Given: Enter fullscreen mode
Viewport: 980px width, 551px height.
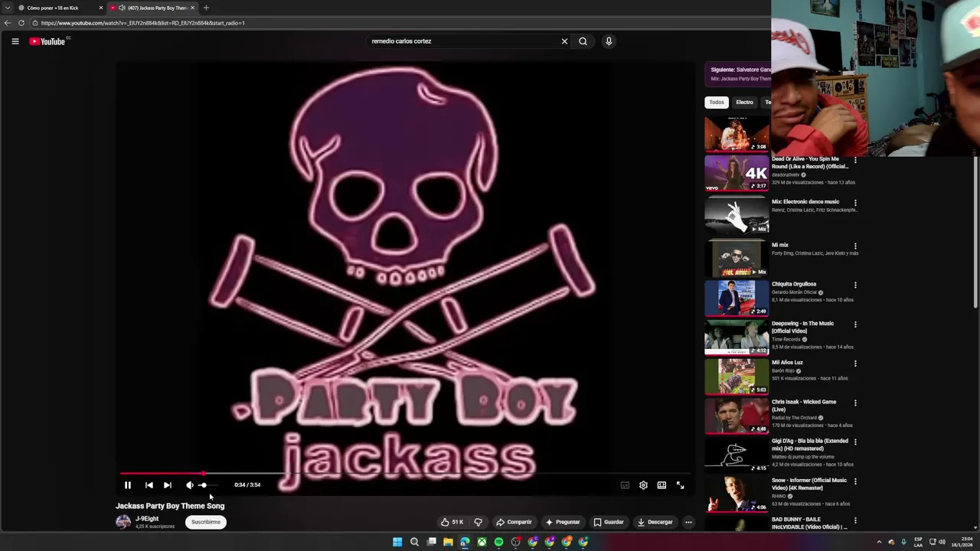Looking at the screenshot, I should [x=680, y=485].
